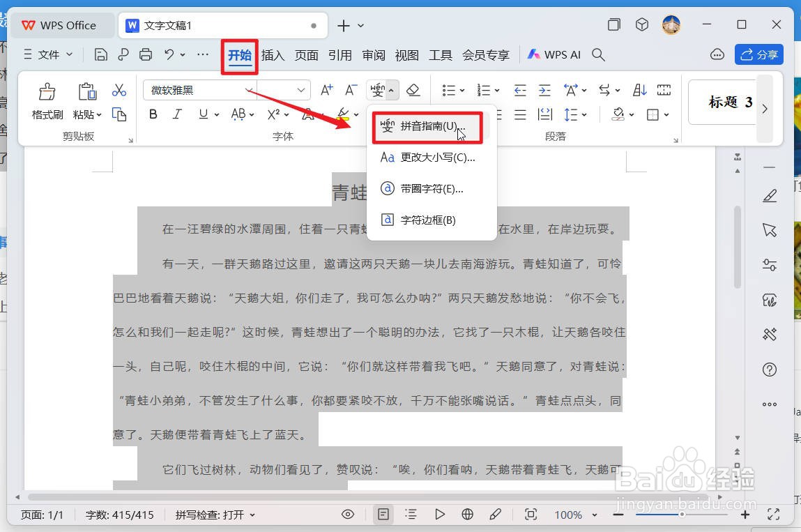The image size is (801, 532).
Task: Toggle bold formatting with the B button
Action: (x=153, y=114)
